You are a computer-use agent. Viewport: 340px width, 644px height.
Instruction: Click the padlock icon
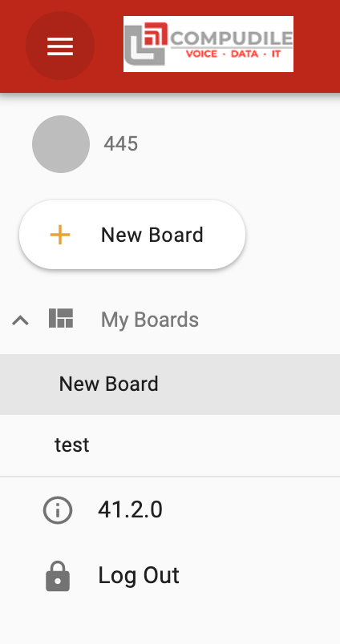[x=58, y=576]
